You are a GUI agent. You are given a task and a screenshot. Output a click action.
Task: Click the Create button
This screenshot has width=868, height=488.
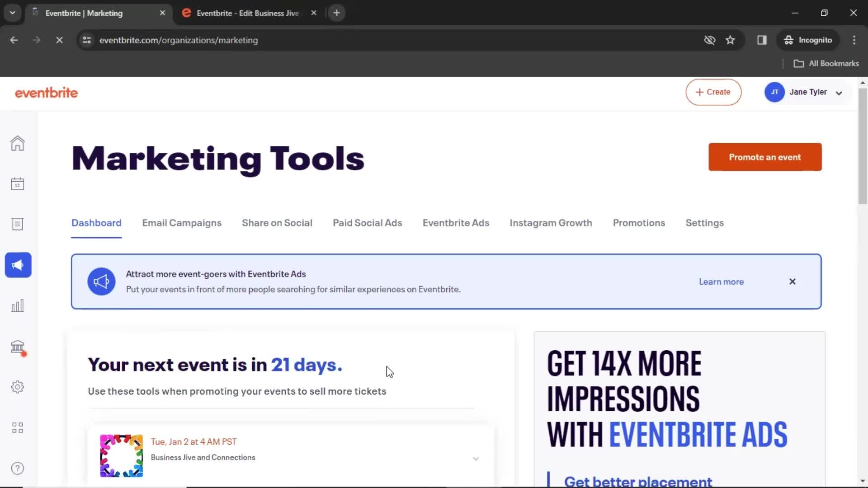point(713,92)
